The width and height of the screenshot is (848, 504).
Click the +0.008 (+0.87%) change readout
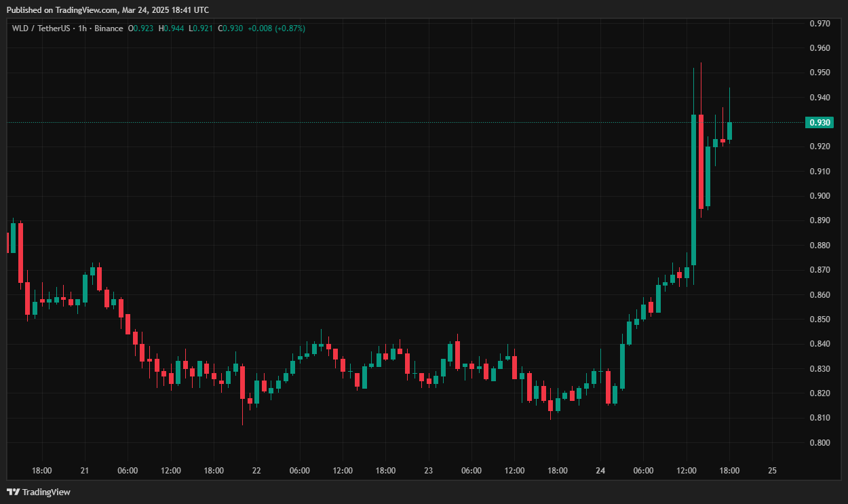pos(277,28)
